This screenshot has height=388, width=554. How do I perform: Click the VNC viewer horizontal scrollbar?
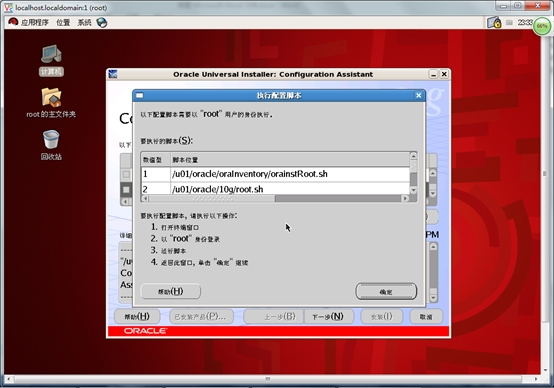point(269,379)
